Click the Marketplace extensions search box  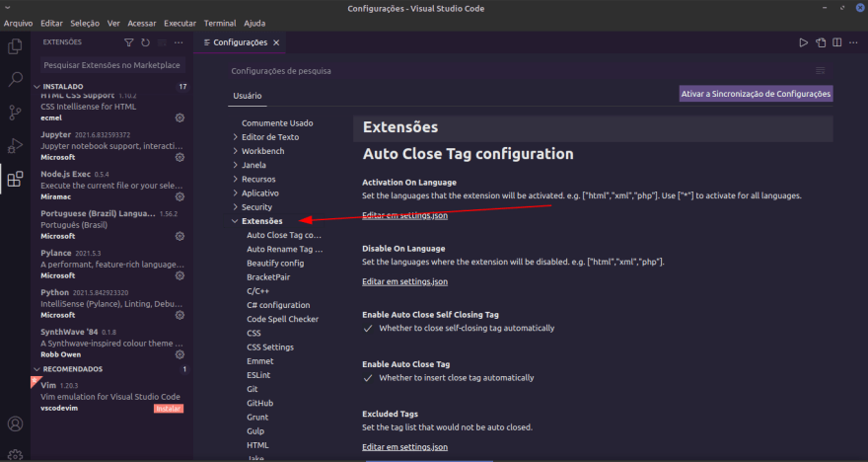(x=112, y=65)
